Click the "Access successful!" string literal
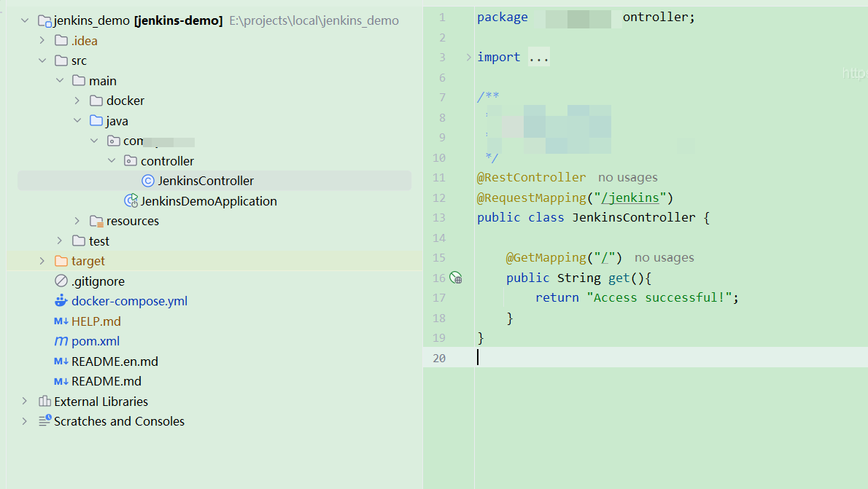 [659, 297]
